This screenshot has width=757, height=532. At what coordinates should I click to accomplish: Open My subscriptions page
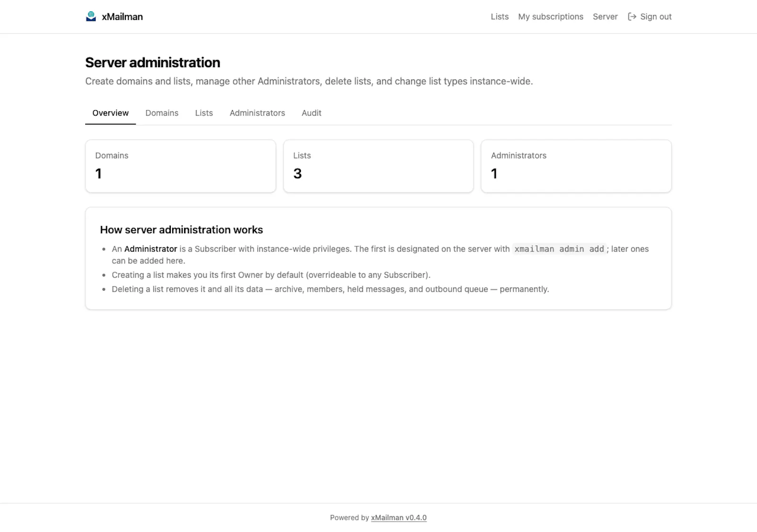tap(551, 17)
